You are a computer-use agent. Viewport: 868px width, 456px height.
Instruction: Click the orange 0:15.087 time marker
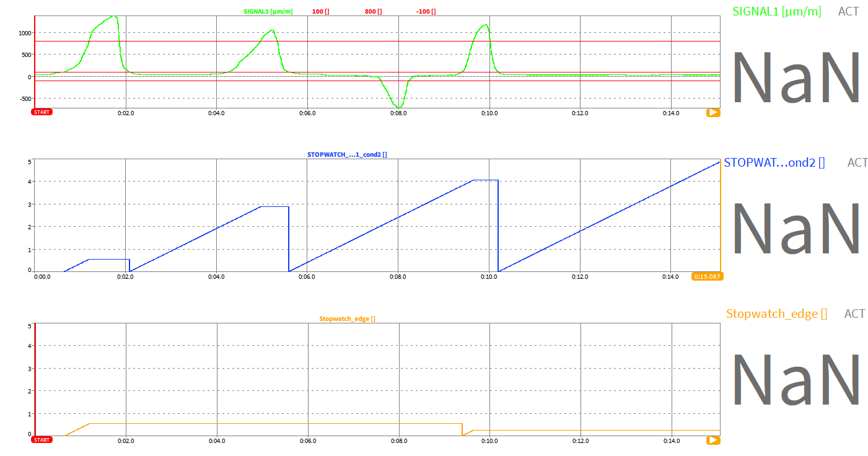(706, 276)
